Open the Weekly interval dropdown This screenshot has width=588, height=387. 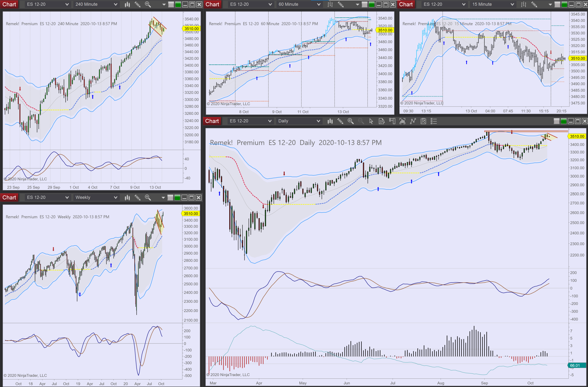(96, 198)
